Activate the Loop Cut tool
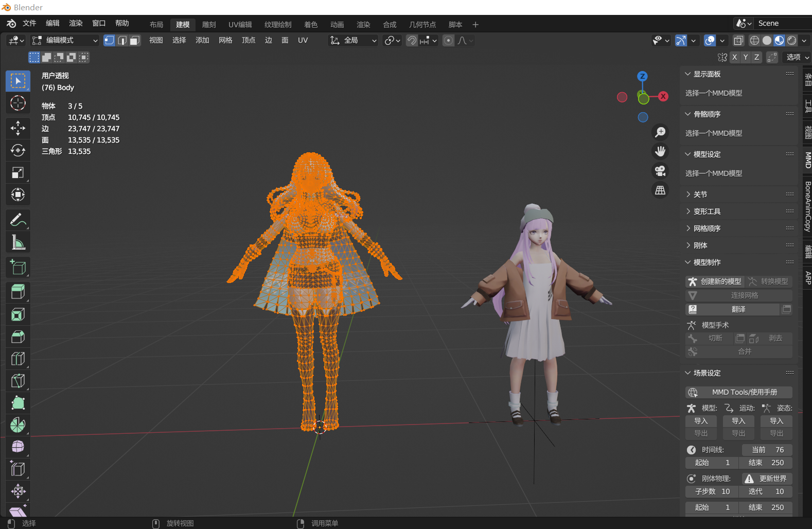 [x=18, y=358]
